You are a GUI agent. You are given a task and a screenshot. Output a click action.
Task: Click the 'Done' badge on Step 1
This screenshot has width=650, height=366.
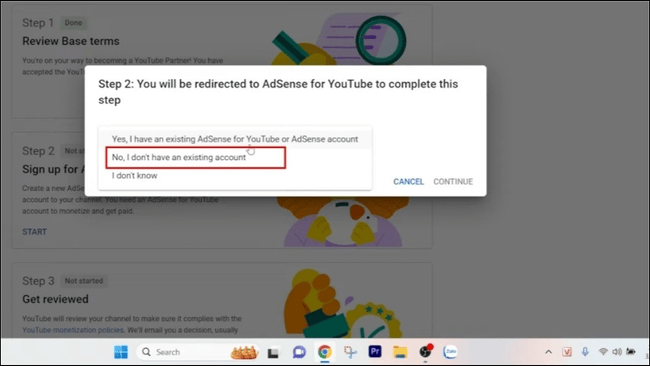coord(73,23)
